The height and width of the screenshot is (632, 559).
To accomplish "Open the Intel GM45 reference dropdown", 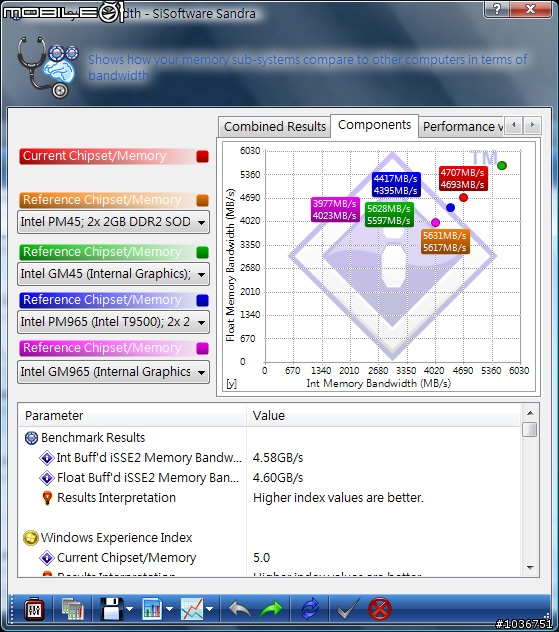I will [113, 274].
